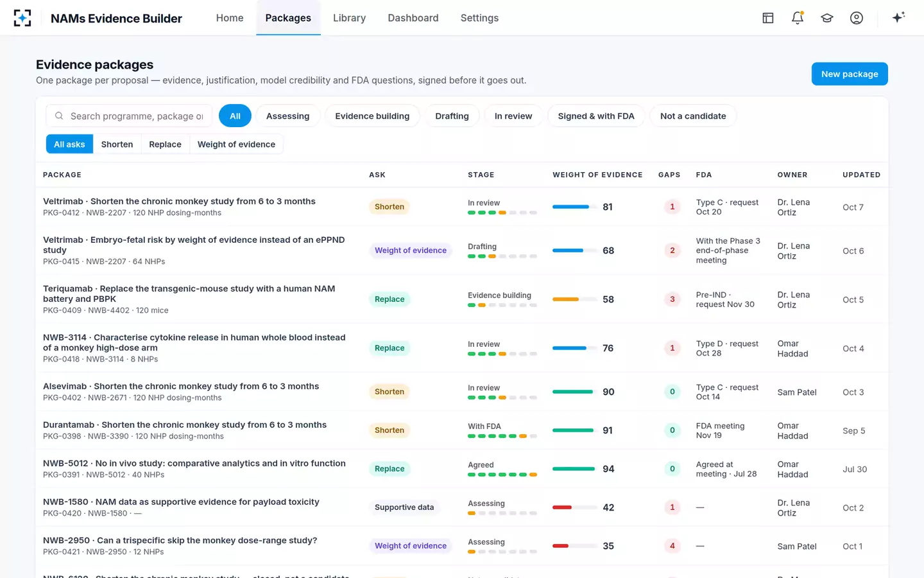The image size is (924, 578).
Task: Click 'Sam Patel' owner in Alsevimab row
Action: tap(797, 392)
